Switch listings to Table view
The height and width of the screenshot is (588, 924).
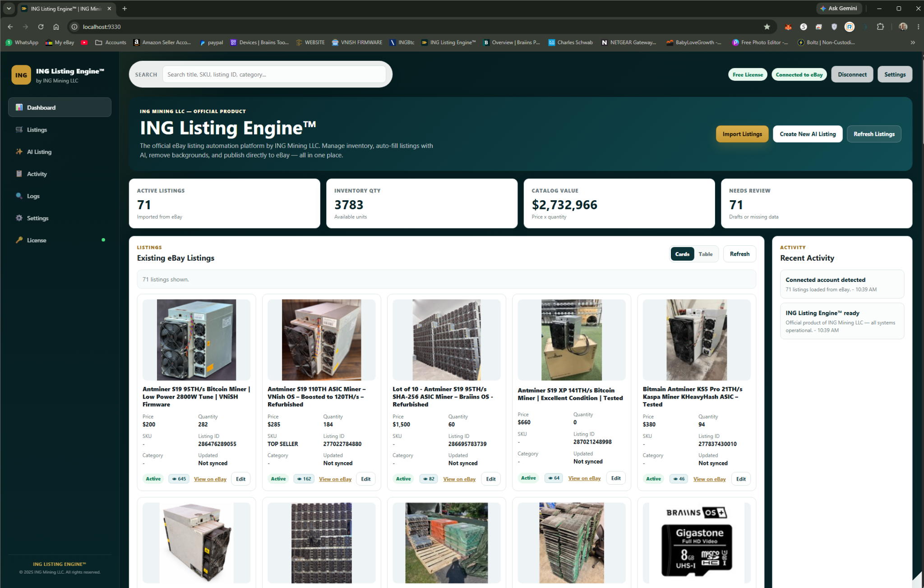coord(706,254)
